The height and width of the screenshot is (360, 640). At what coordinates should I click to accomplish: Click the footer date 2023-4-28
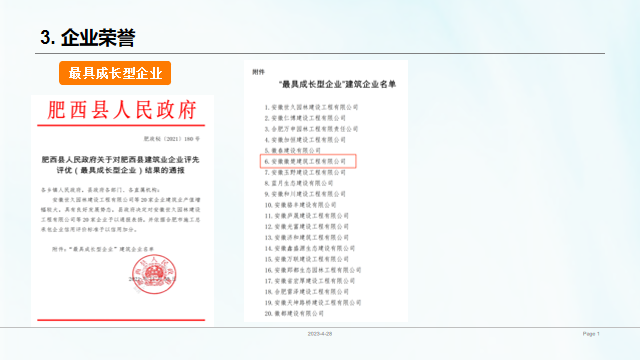pyautogui.click(x=320, y=334)
